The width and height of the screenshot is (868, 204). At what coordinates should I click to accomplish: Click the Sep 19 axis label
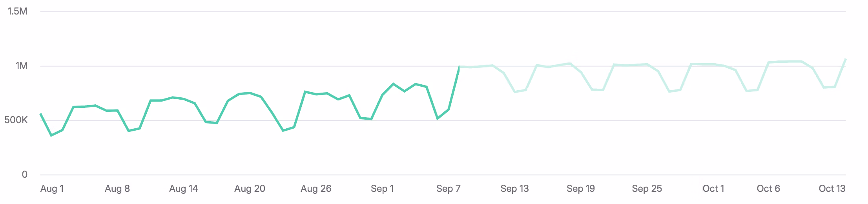pyautogui.click(x=581, y=189)
